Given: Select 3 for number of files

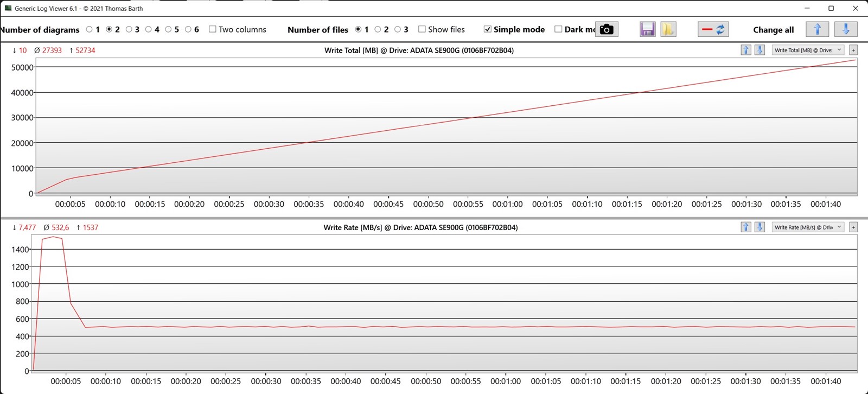Looking at the screenshot, I should pyautogui.click(x=398, y=29).
